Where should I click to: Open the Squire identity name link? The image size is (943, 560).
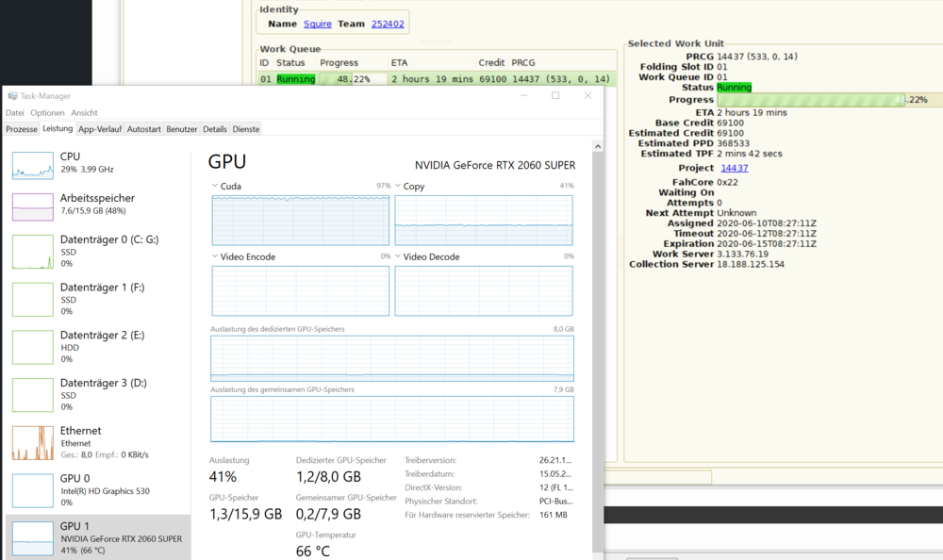tap(317, 24)
